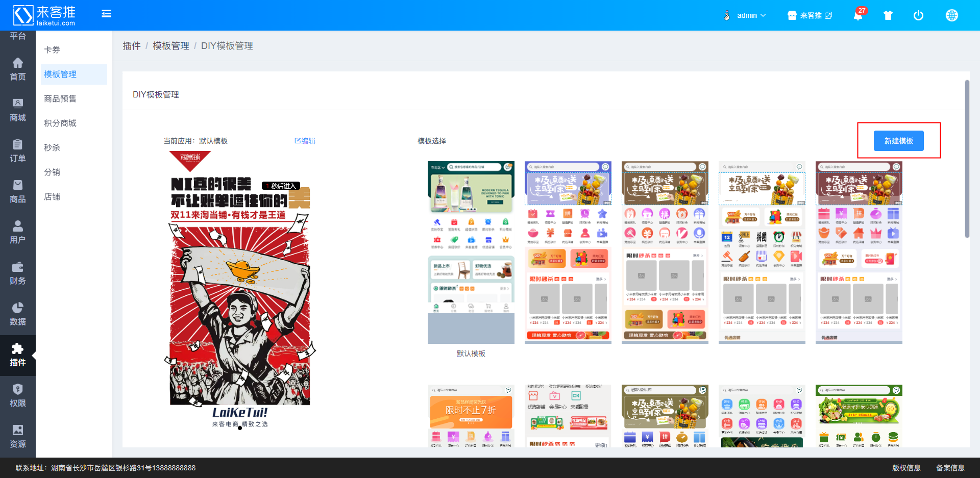
Task: Click the 模板选择 heading
Action: (432, 141)
